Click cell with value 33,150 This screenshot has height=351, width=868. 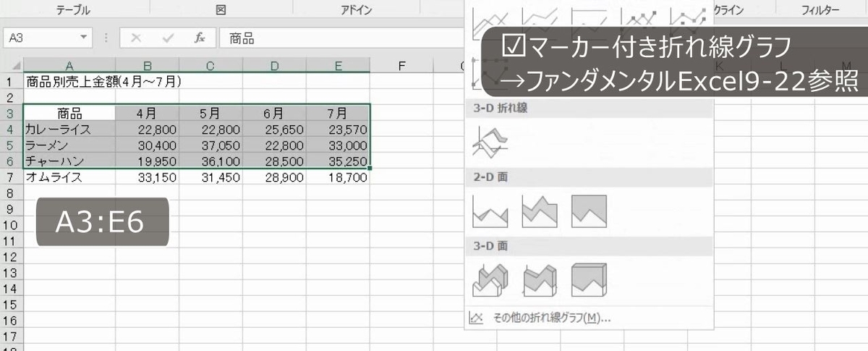[147, 177]
